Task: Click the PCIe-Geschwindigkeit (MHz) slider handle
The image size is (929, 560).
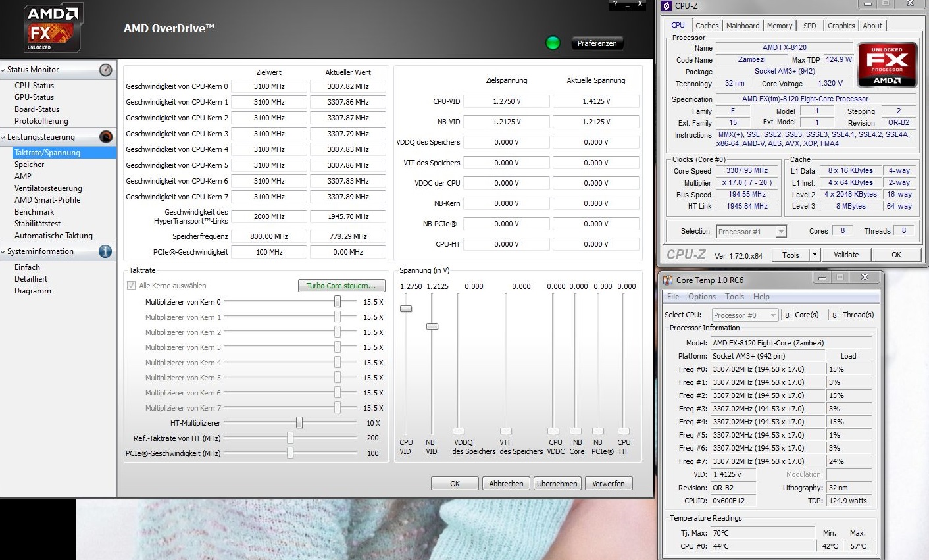Action: (x=290, y=453)
